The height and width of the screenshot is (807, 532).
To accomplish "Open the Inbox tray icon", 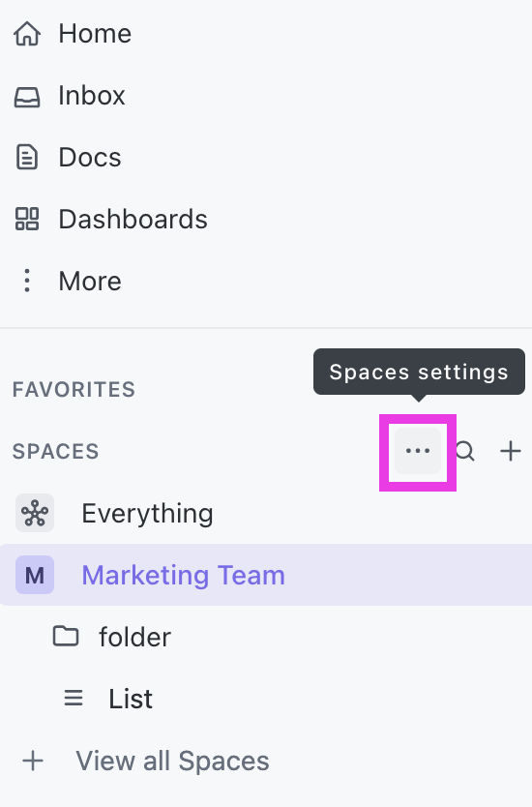I will 27,96.
